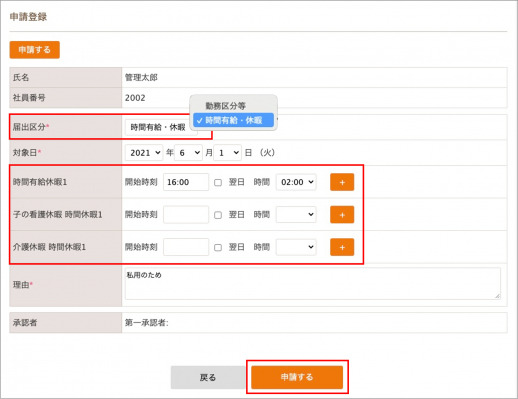Click the 戻る back button
518x399 pixels.
208,377
